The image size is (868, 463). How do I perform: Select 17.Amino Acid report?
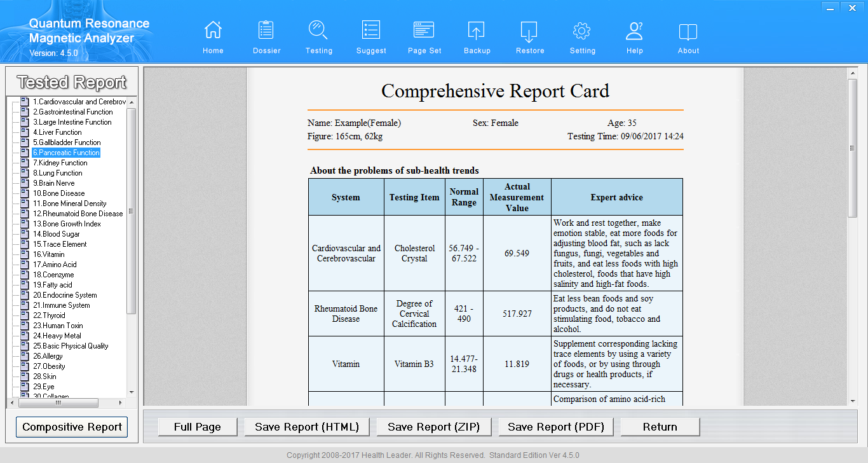55,265
